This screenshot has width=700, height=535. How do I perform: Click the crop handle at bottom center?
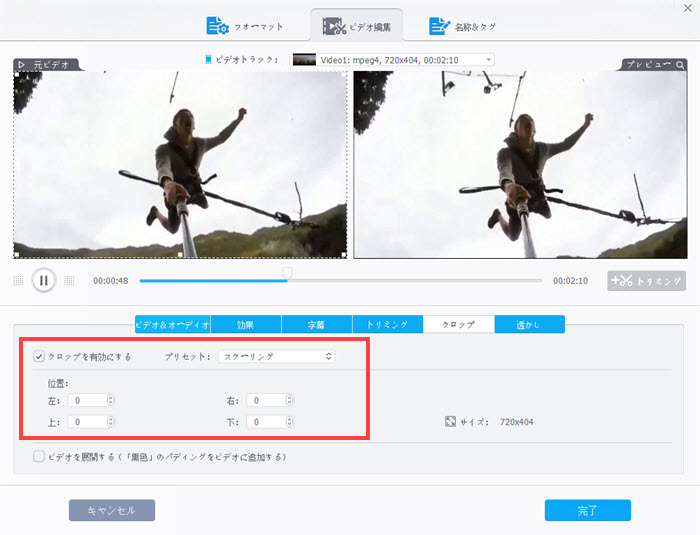click(x=180, y=255)
